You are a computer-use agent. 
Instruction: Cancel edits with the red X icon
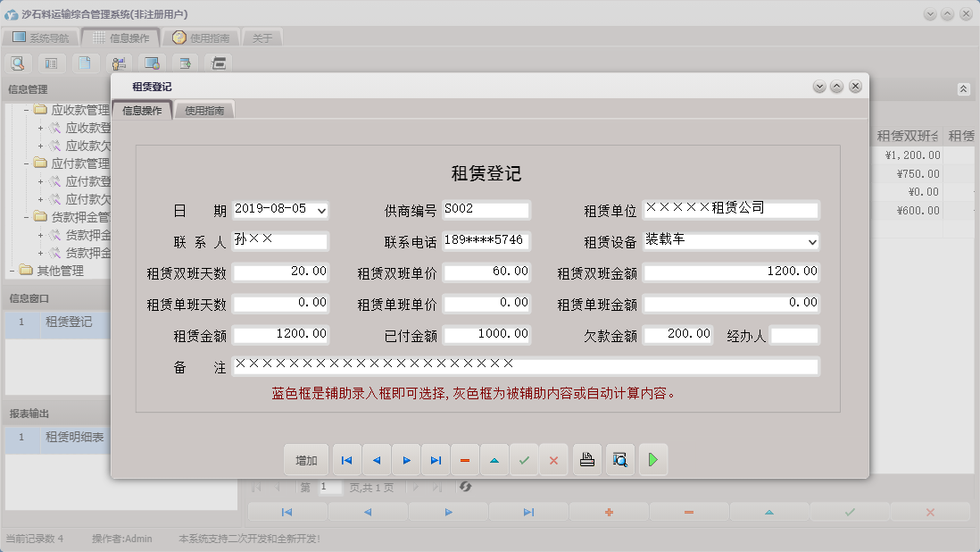click(553, 459)
